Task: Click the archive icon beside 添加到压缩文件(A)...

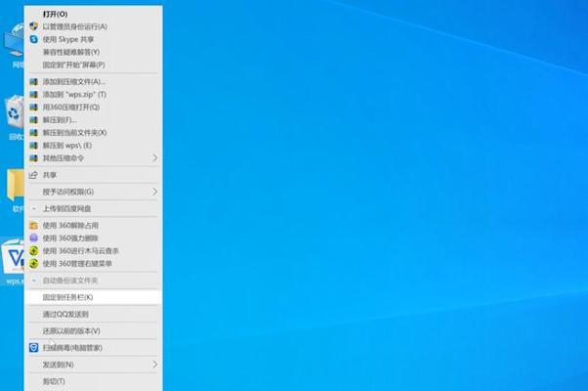Action: (34, 81)
